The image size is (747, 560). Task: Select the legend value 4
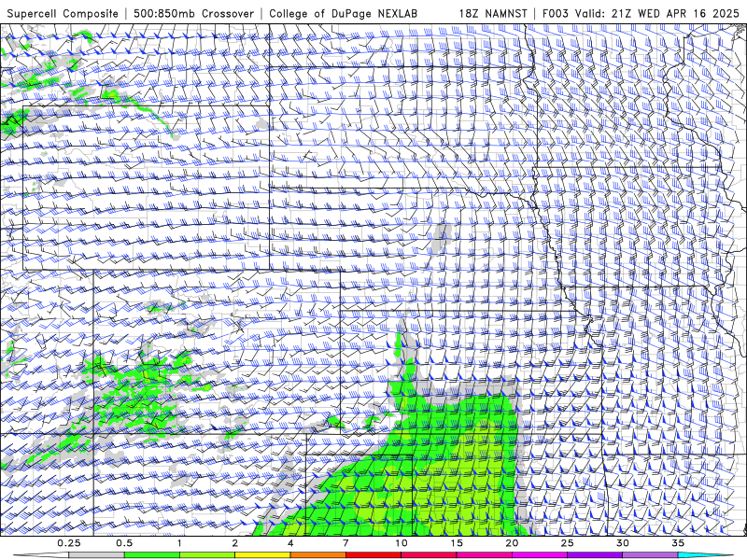tap(290, 543)
